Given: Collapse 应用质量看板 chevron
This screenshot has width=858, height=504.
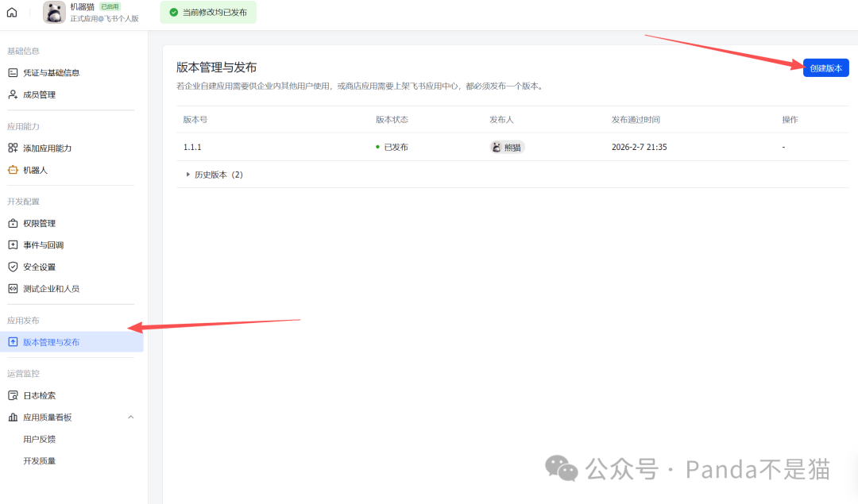Looking at the screenshot, I should point(131,417).
